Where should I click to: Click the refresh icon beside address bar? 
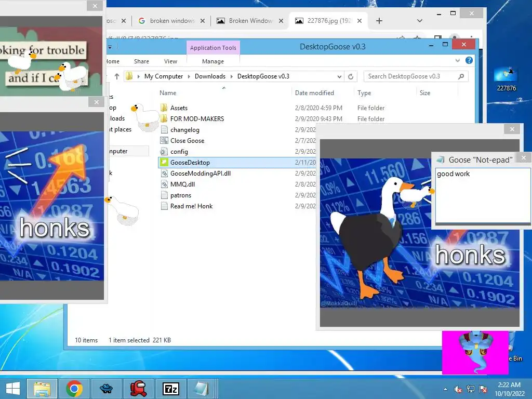(x=351, y=76)
